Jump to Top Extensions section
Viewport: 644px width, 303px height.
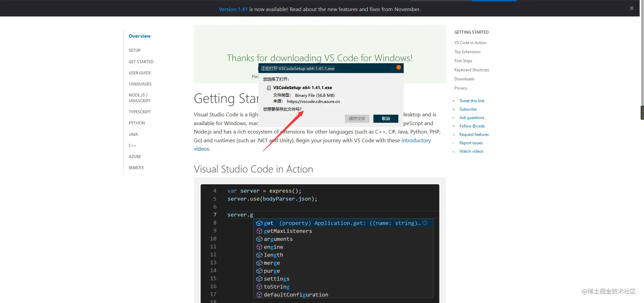pyautogui.click(x=468, y=52)
